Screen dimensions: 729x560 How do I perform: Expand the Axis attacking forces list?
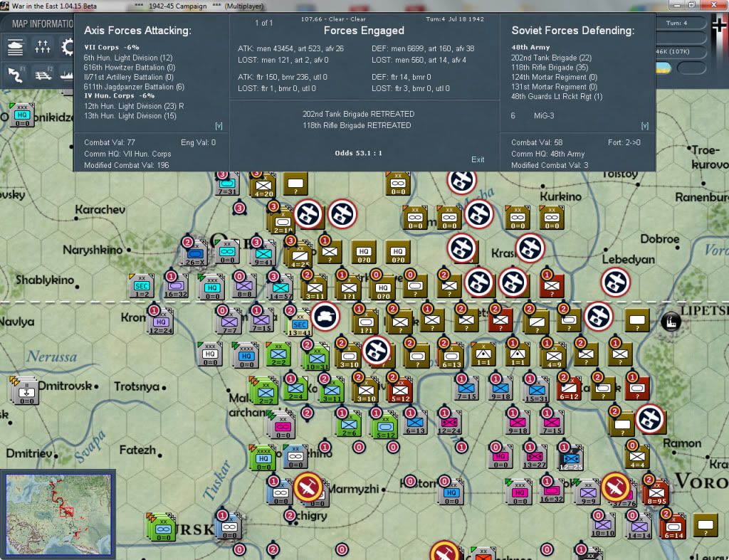219,126
